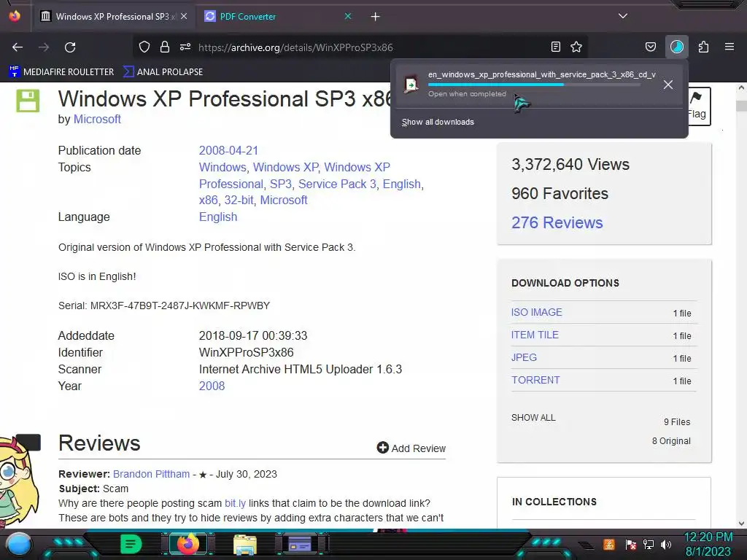Screen dimensions: 747x560
Task: Open the English language link
Action: point(217,217)
